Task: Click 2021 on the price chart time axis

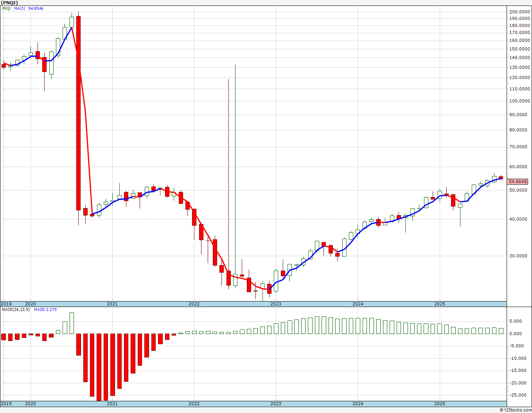Action: point(112,304)
